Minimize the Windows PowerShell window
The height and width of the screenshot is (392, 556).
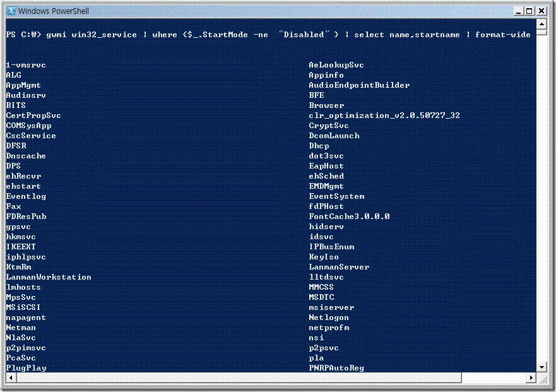(518, 11)
